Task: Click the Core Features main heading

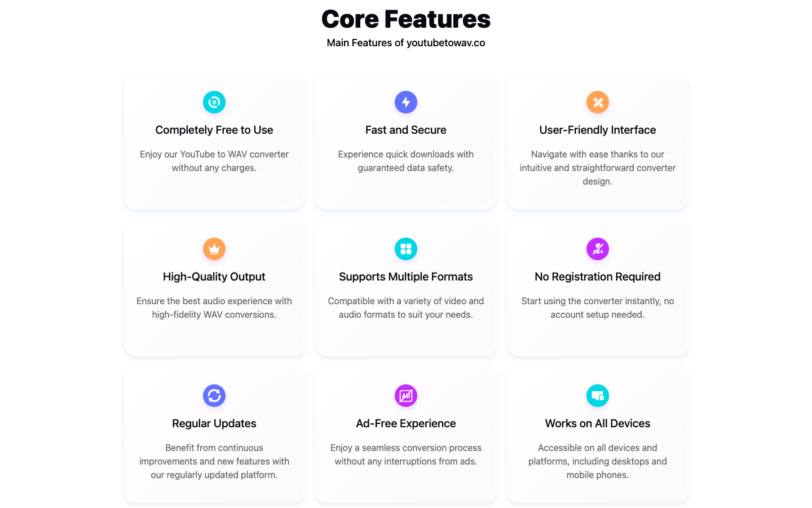Action: pyautogui.click(x=406, y=19)
